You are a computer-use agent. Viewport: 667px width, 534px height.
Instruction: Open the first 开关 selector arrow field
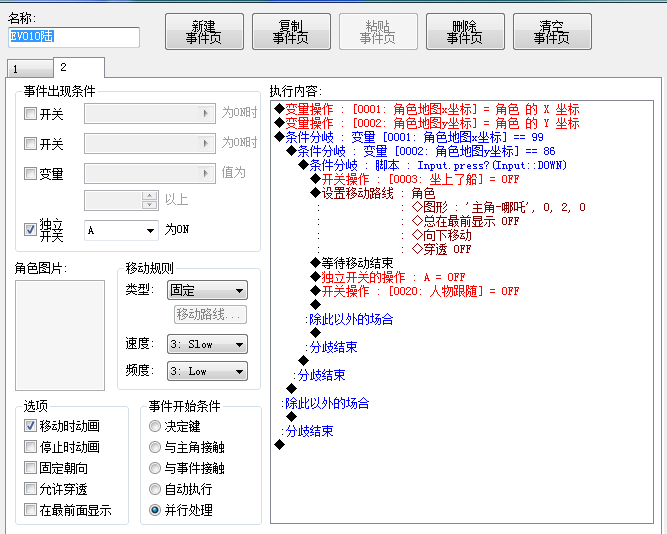(x=150, y=113)
